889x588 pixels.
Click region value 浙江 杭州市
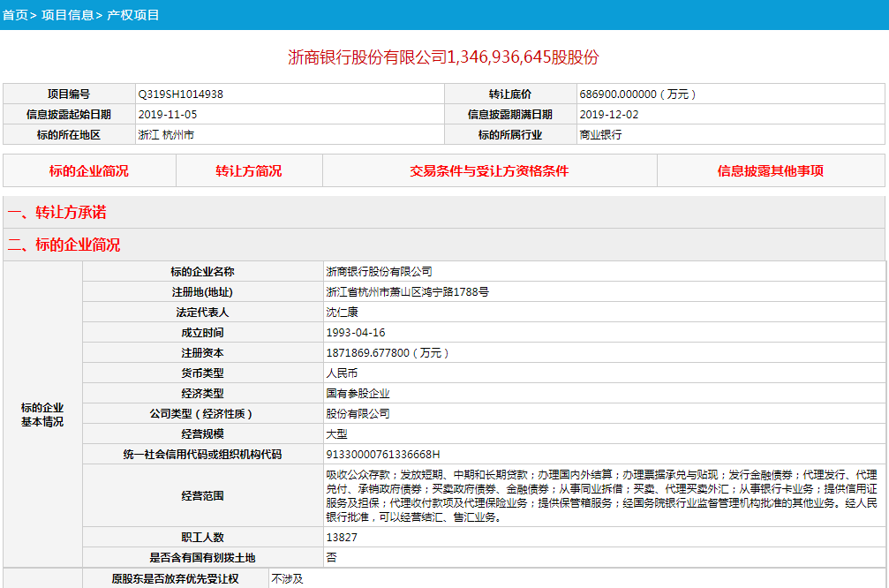click(166, 135)
